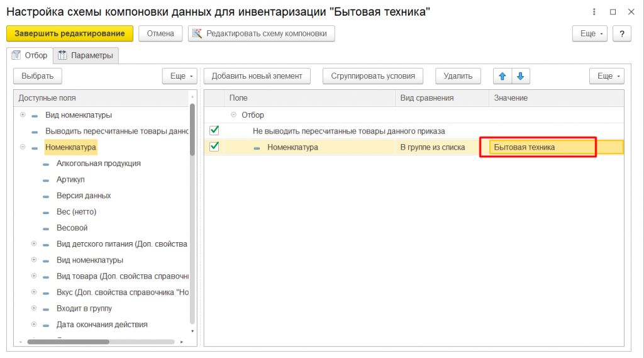This screenshot has height=358, width=644.
Task: Uncheck the Номенклатура filter row checkbox
Action: 214,147
